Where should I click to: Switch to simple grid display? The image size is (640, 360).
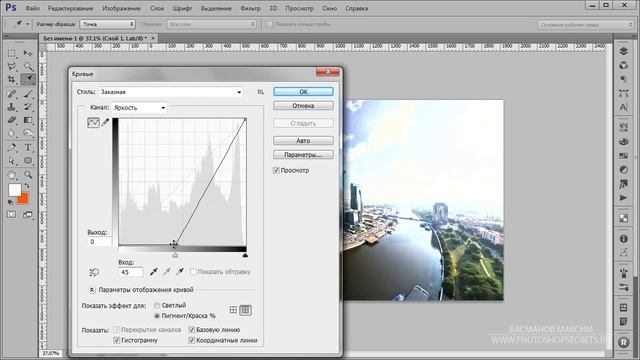tap(233, 310)
